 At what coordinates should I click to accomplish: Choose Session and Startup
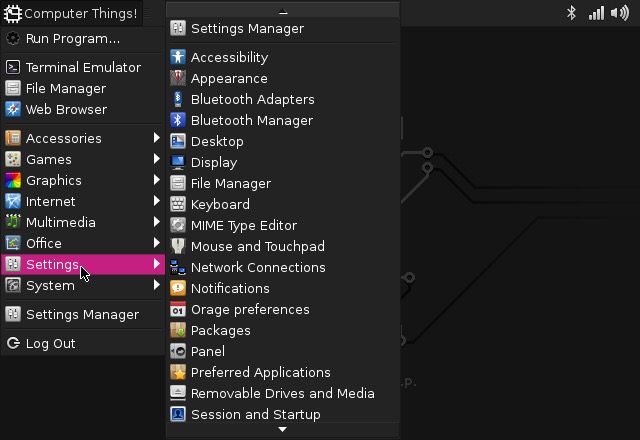pos(255,414)
